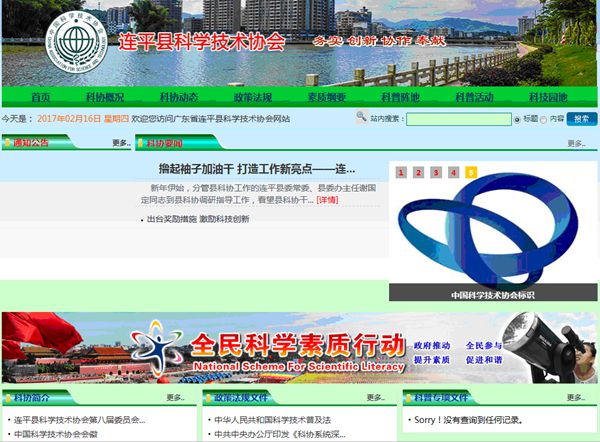Open 出台奖励措施 激励科技创新 news item
The width and height of the screenshot is (600, 442).
coord(198,219)
